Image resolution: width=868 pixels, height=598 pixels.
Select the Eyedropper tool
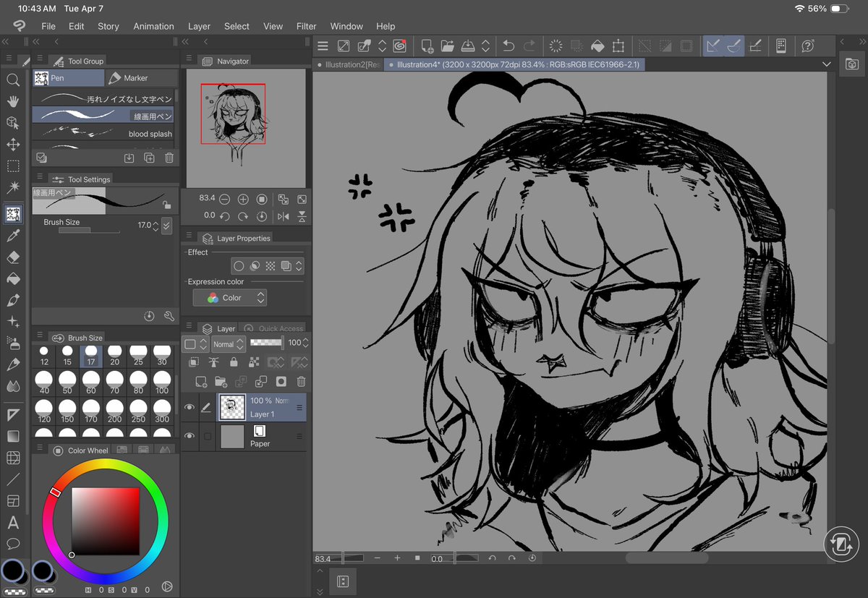(x=13, y=236)
